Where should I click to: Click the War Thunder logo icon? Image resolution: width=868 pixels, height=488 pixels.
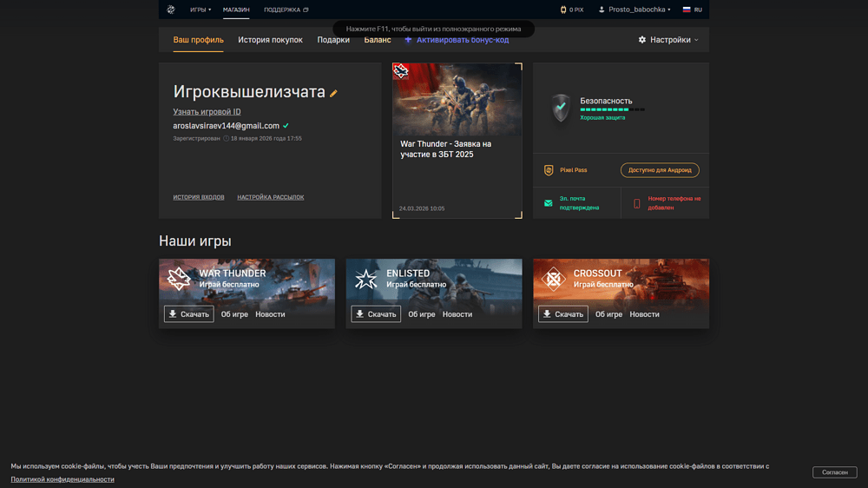click(179, 279)
